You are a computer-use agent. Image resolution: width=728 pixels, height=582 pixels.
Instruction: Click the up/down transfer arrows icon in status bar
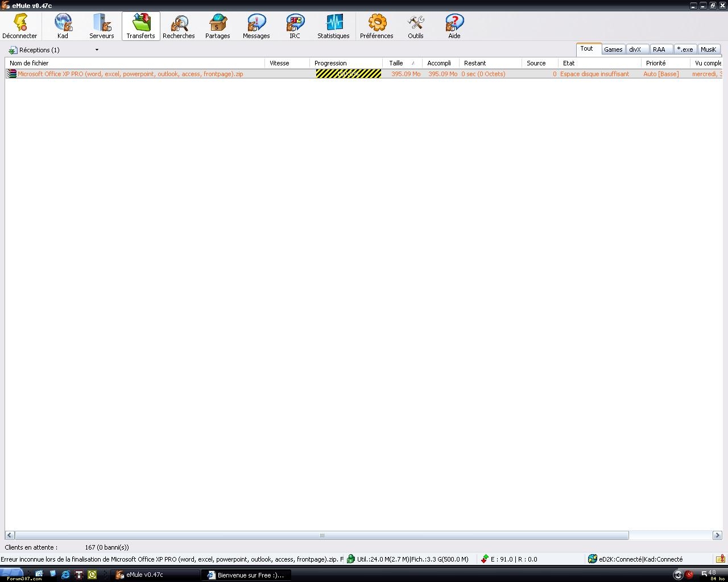click(x=485, y=559)
